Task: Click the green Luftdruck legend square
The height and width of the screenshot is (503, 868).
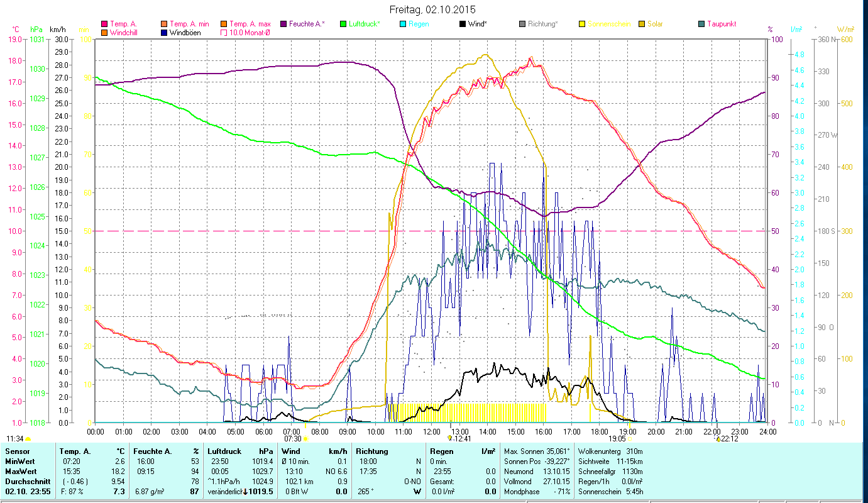Action: click(343, 24)
